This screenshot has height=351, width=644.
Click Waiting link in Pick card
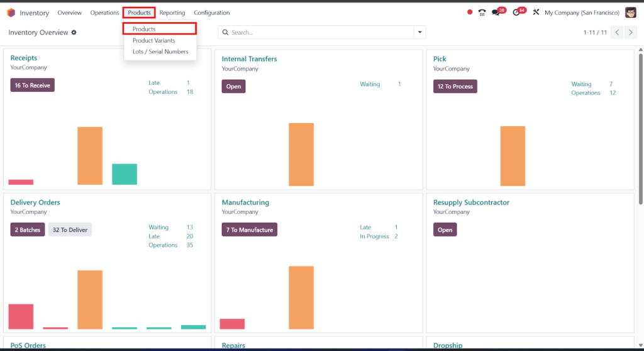(581, 84)
